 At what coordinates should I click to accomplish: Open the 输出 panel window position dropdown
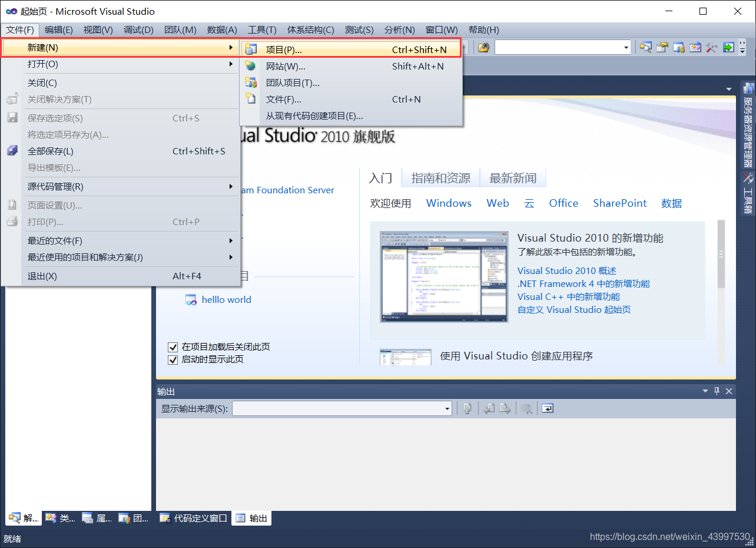pos(705,391)
